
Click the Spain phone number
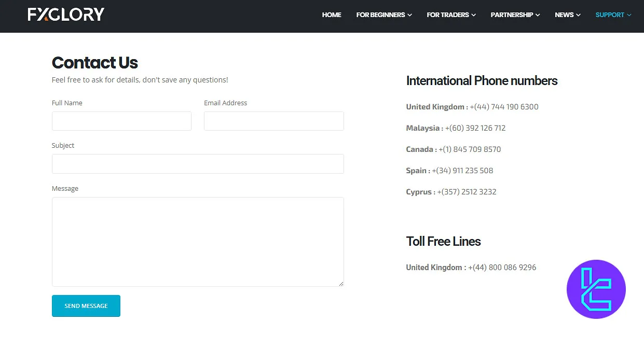[x=462, y=171]
